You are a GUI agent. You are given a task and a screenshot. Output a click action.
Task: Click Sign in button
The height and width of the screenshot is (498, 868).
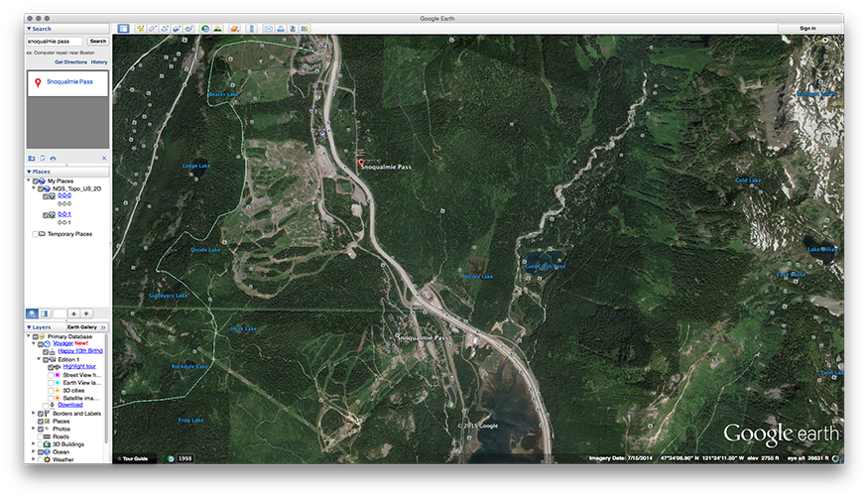click(807, 28)
